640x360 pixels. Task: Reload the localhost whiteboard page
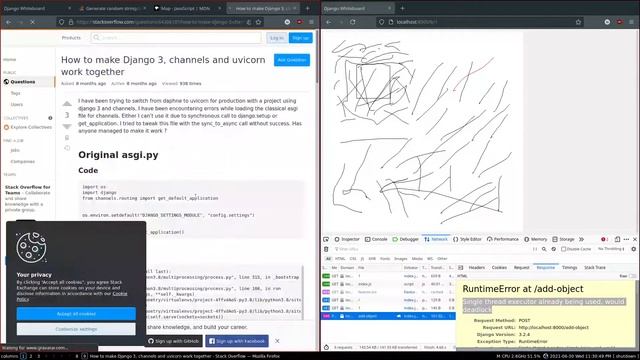(353, 22)
